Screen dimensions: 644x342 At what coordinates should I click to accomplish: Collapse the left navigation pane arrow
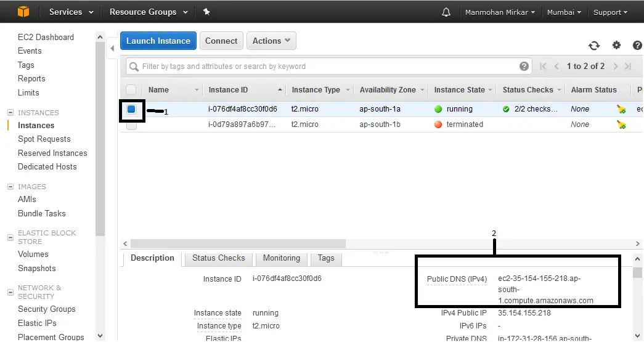112,49
